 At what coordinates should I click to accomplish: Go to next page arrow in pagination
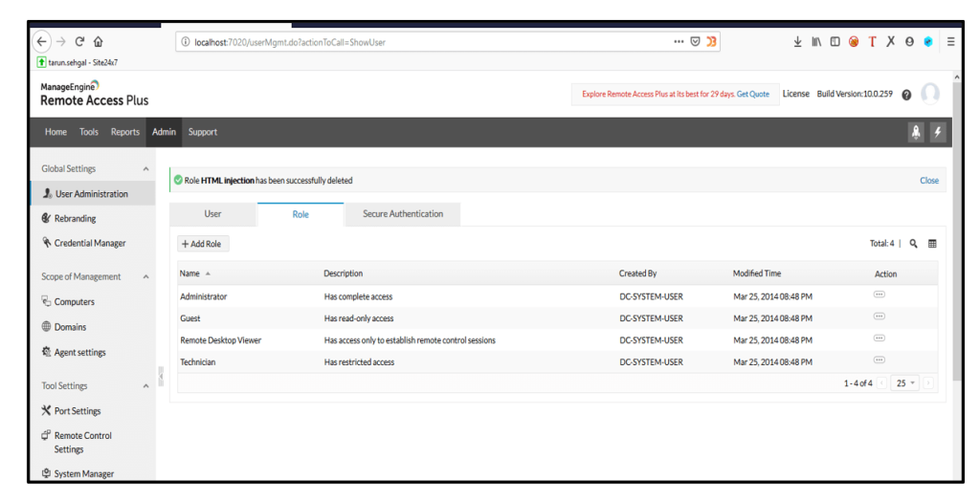[928, 383]
